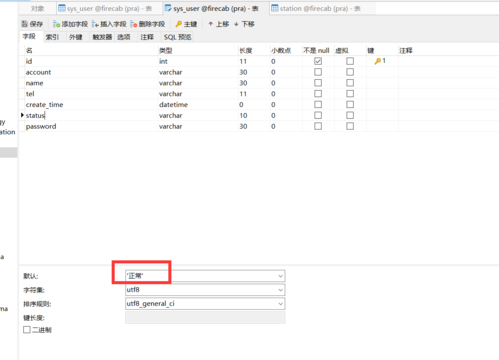Switch to the Comment (注释) tab
This screenshot has width=499, height=360.
[147, 37]
